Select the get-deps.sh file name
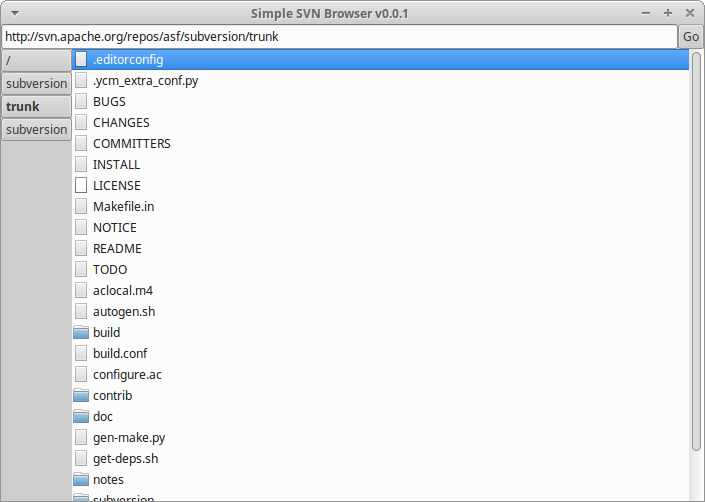 125,458
